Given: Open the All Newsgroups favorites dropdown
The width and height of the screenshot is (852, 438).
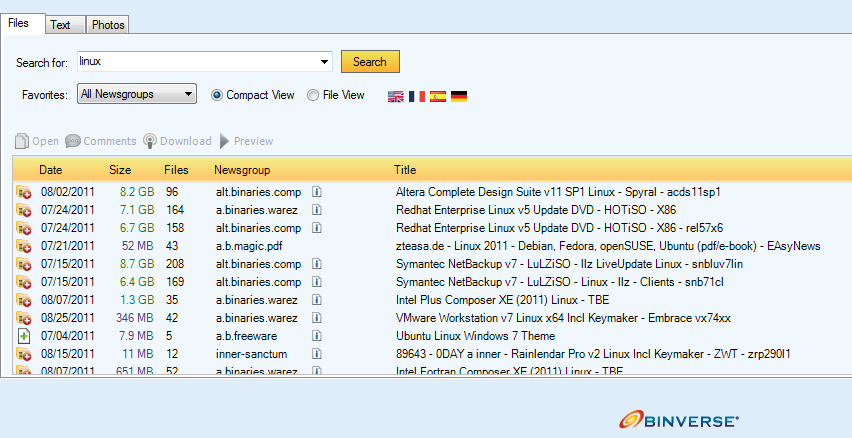Looking at the screenshot, I should coord(137,94).
